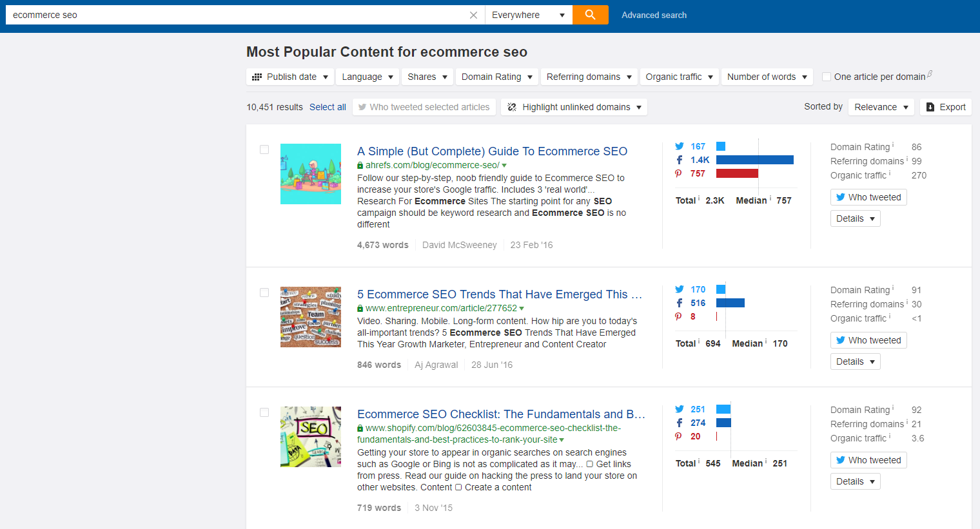Screen dimensions: 980x529
Task: Click info icon beside Median 170
Action: click(x=766, y=341)
